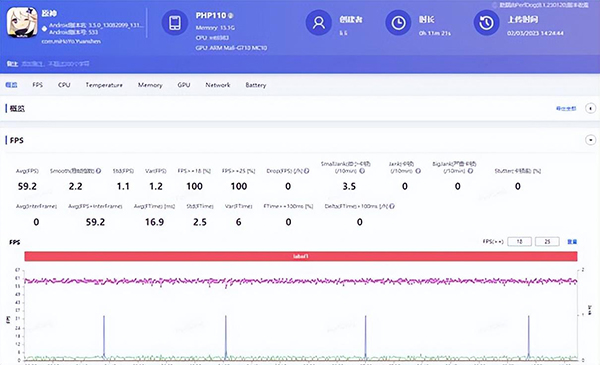This screenshot has height=365, width=600.
Task: Click the red label1 bar above chart
Action: coord(301,256)
